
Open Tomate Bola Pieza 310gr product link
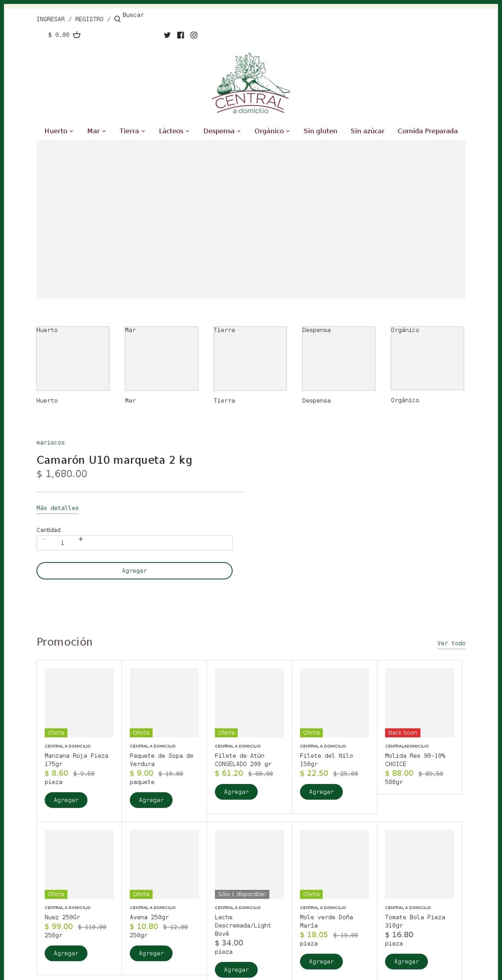[415, 921]
